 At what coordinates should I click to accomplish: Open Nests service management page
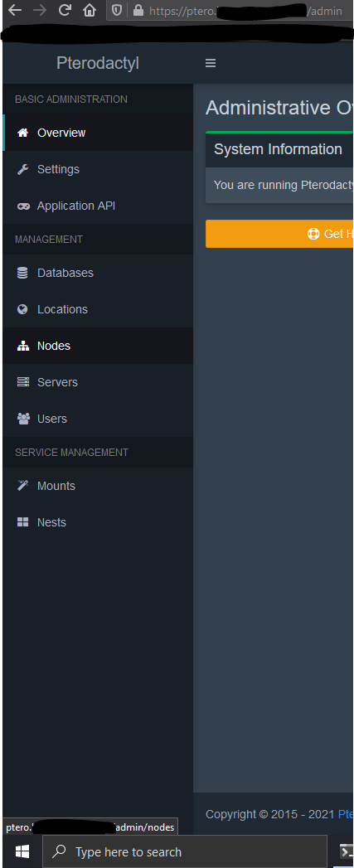click(98, 522)
